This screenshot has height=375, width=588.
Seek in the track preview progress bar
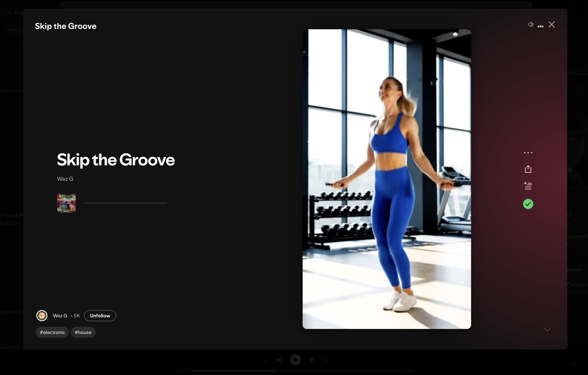coord(126,203)
